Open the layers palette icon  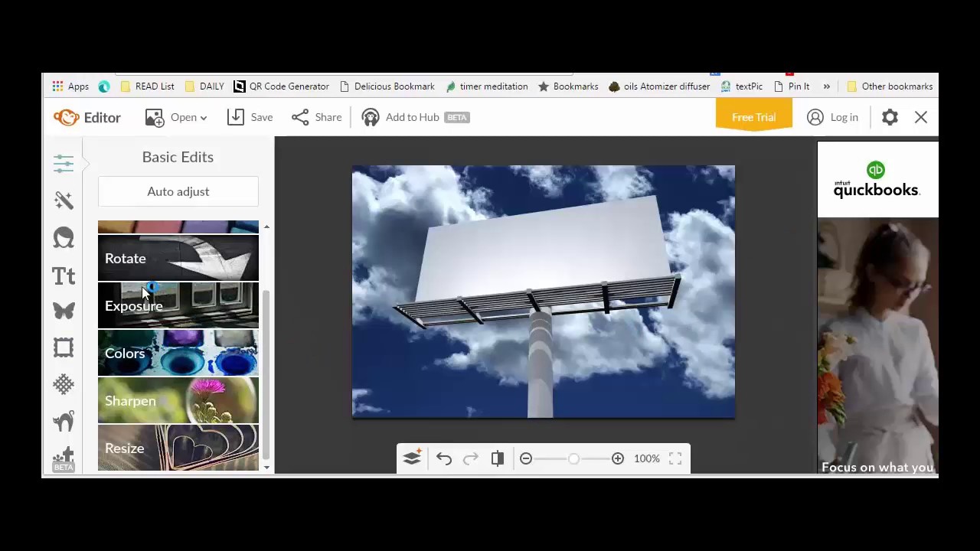click(412, 458)
